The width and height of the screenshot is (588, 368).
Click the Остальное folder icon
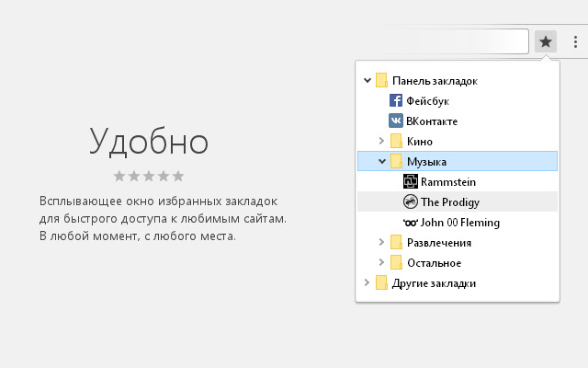(396, 262)
